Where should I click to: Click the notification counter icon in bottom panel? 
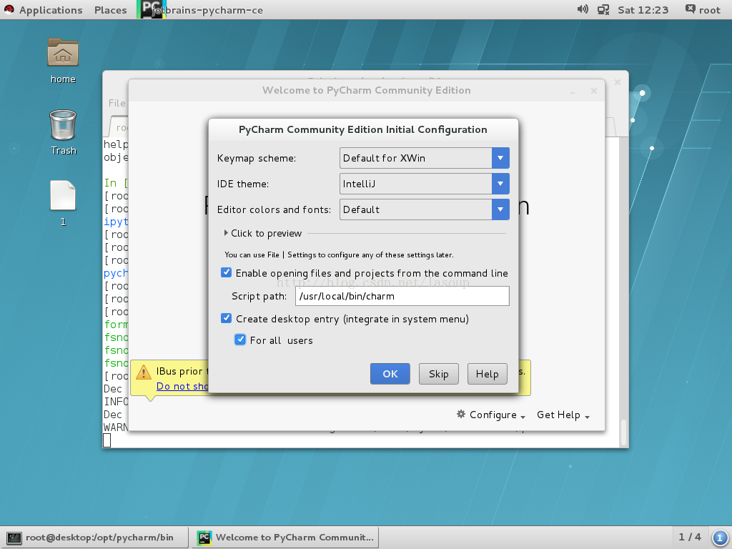tap(720, 537)
